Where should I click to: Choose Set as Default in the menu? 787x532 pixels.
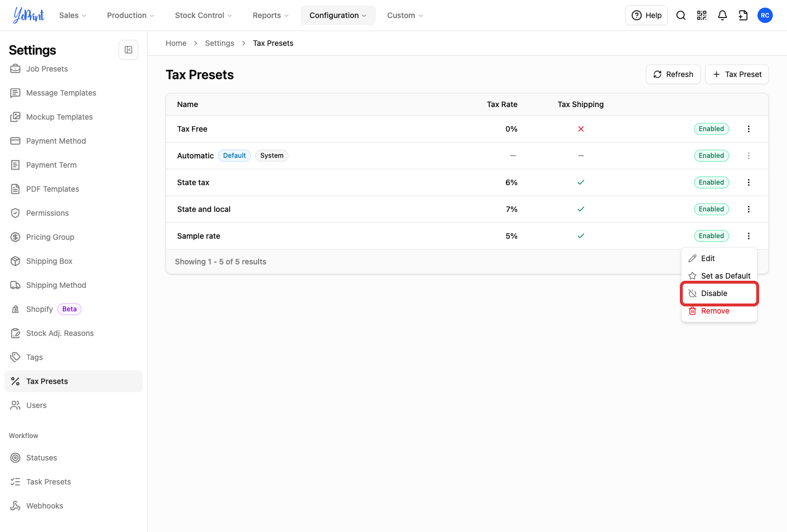coord(719,276)
